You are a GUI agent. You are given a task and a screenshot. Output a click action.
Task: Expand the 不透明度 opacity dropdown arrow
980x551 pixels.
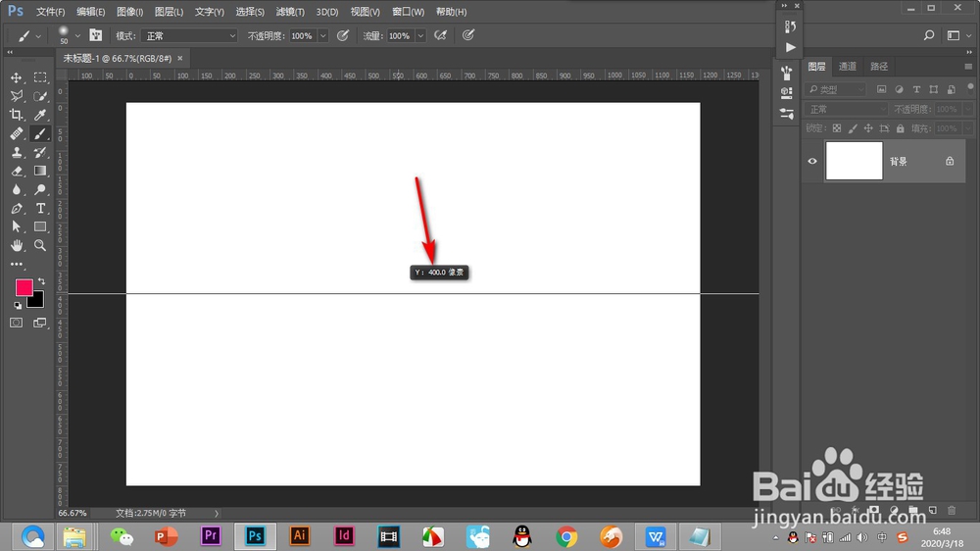(x=323, y=35)
